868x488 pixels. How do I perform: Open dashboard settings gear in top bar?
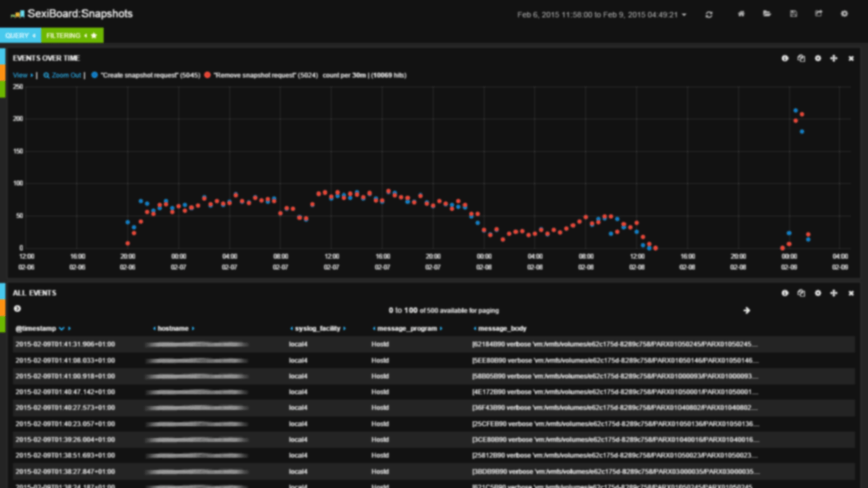coord(844,14)
